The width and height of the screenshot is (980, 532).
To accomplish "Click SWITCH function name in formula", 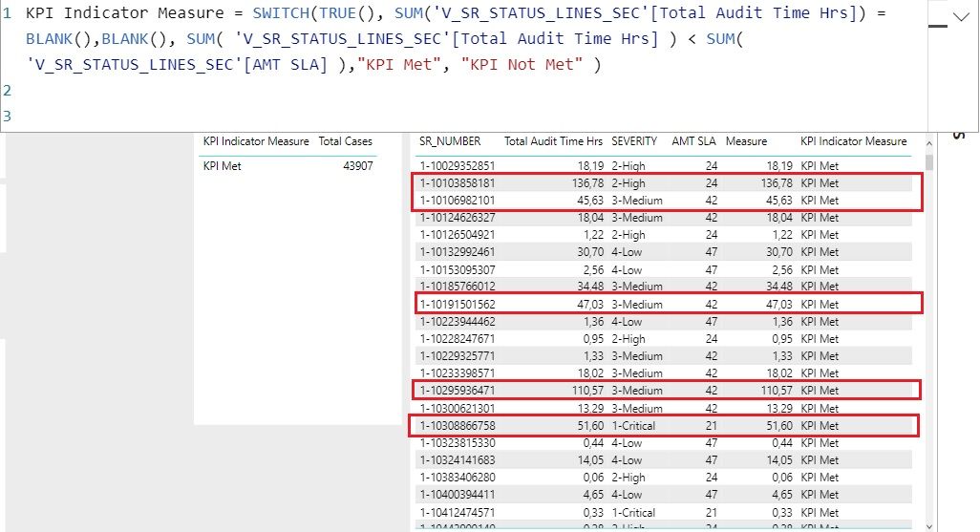I will [x=281, y=13].
